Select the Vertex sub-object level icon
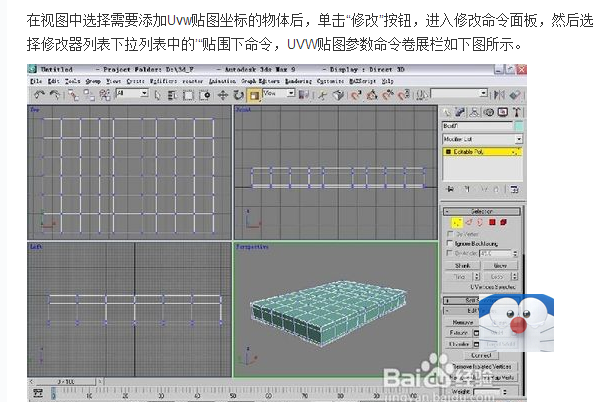604x402 pixels. click(x=457, y=222)
